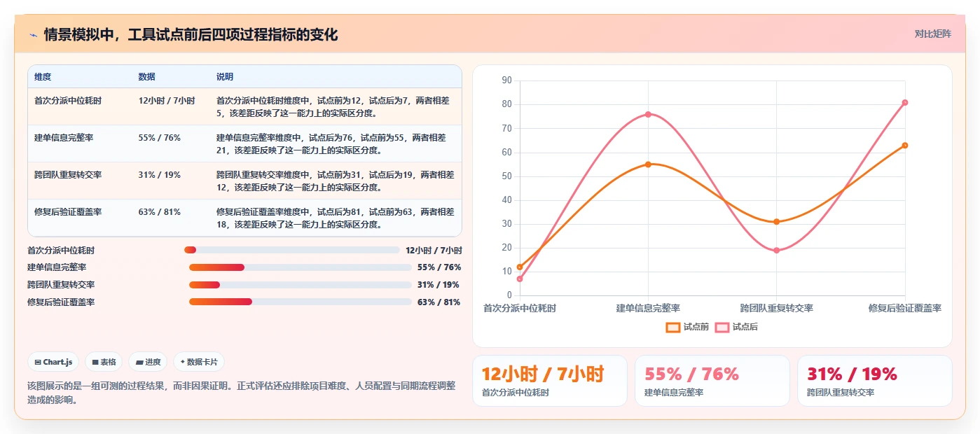Select the 跨团队重复转交率 table row label
The image size is (980, 434).
click(x=68, y=175)
